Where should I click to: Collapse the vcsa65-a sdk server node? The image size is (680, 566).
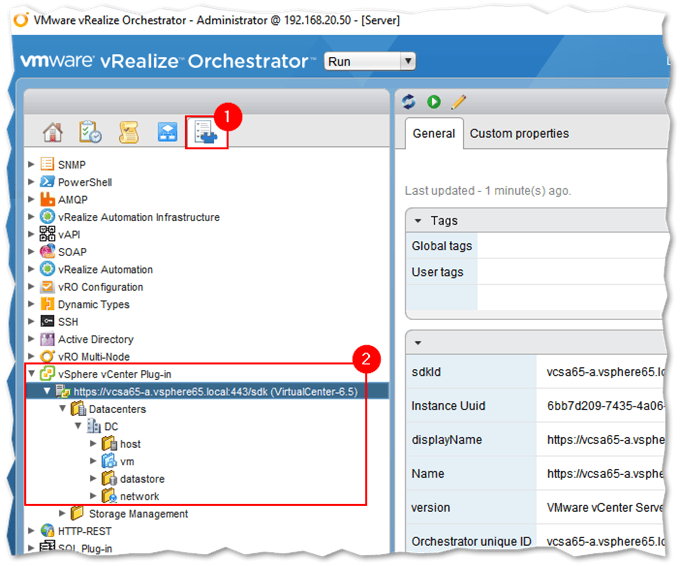coord(47,391)
